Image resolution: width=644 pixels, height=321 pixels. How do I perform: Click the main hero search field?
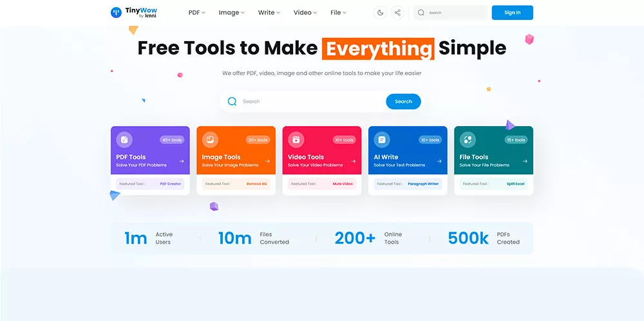304,102
